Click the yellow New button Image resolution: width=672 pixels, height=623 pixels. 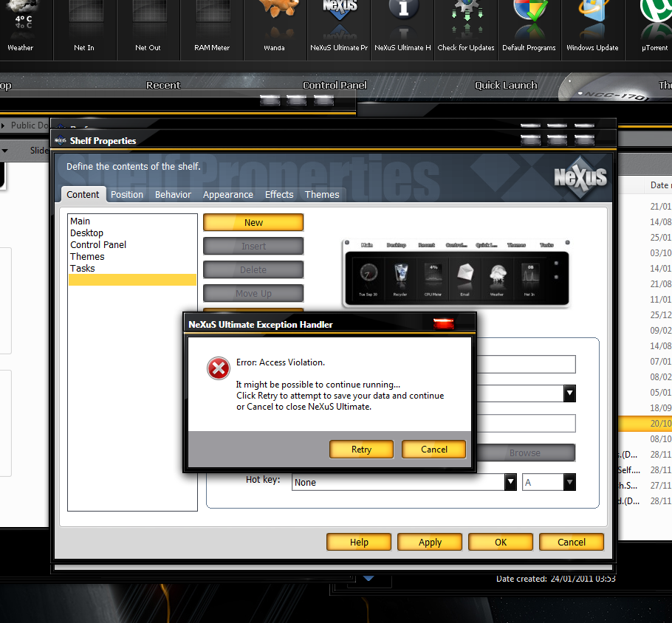(x=253, y=223)
